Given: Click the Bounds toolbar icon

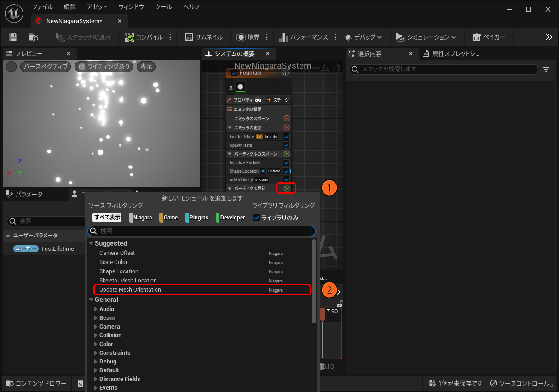Looking at the screenshot, I should [x=248, y=37].
